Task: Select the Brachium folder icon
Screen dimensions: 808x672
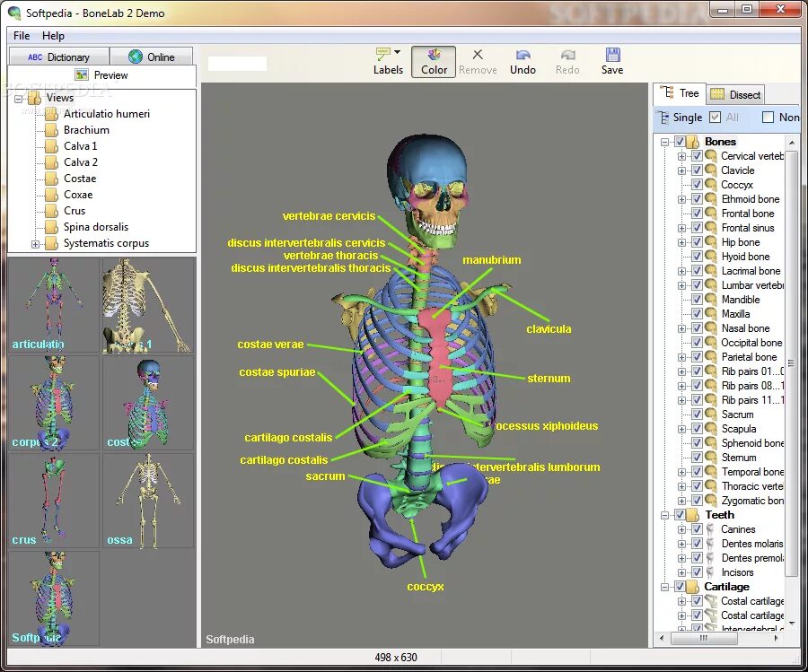Action: (x=51, y=130)
